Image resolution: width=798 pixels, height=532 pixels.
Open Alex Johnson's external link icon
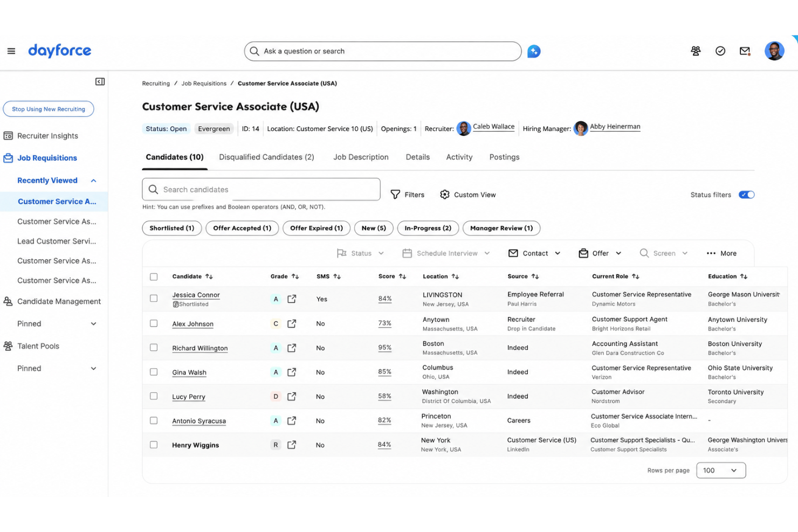tap(292, 323)
